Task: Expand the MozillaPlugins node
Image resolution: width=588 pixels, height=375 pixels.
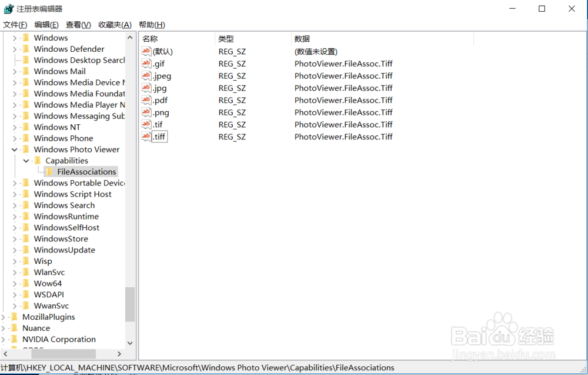Action: [x=5, y=317]
